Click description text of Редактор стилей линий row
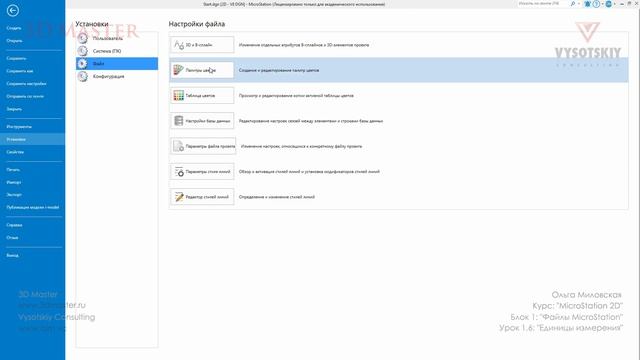640x360 pixels. point(277,197)
